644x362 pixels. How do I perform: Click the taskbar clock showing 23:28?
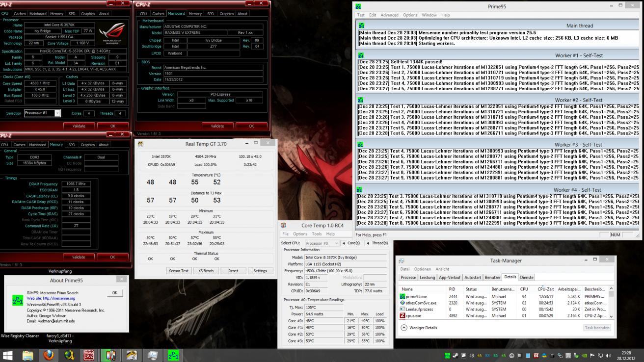point(626,356)
